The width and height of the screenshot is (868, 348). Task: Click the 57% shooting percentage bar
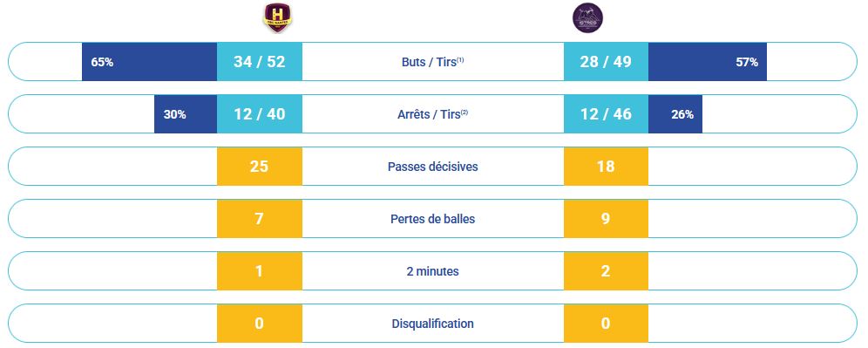708,62
